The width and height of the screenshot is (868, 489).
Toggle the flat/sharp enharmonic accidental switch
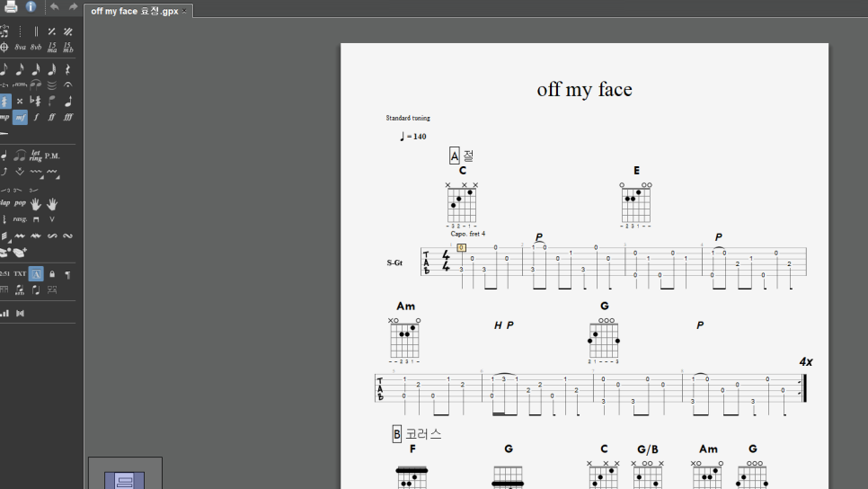pos(35,102)
